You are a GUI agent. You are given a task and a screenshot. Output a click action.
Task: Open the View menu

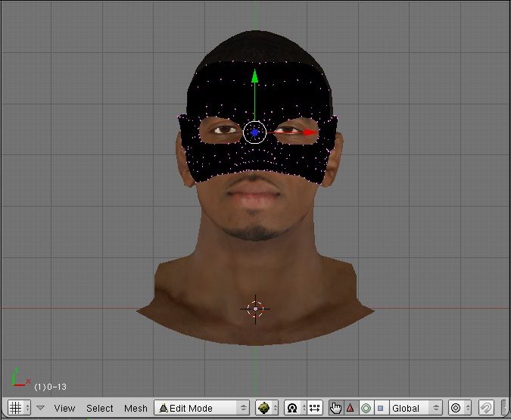click(64, 408)
